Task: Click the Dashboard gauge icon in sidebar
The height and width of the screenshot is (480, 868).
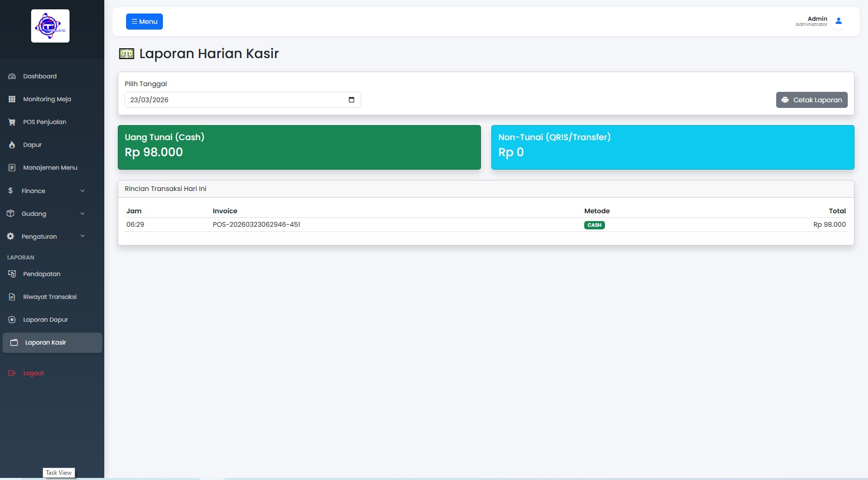Action: point(12,76)
